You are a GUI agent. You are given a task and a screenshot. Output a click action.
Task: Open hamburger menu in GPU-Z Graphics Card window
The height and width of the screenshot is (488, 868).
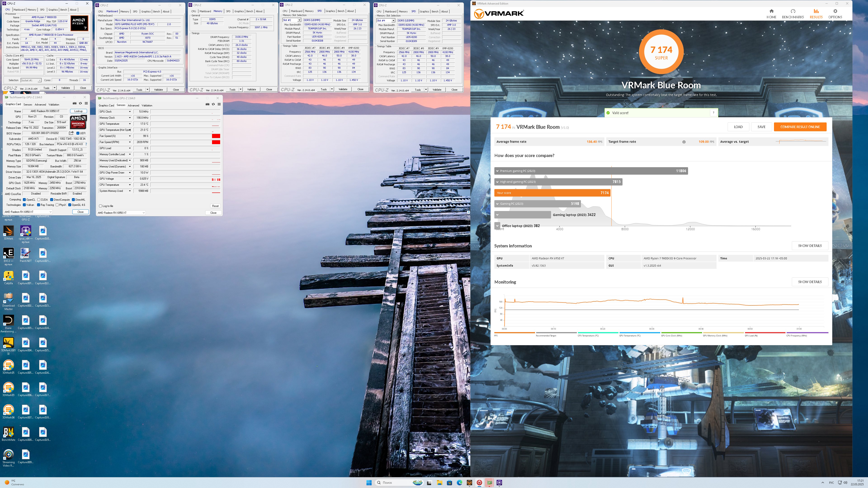[86, 103]
